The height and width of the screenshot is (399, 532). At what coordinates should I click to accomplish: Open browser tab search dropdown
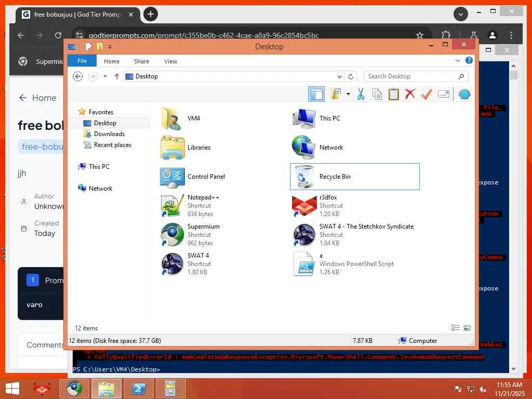pos(461,14)
